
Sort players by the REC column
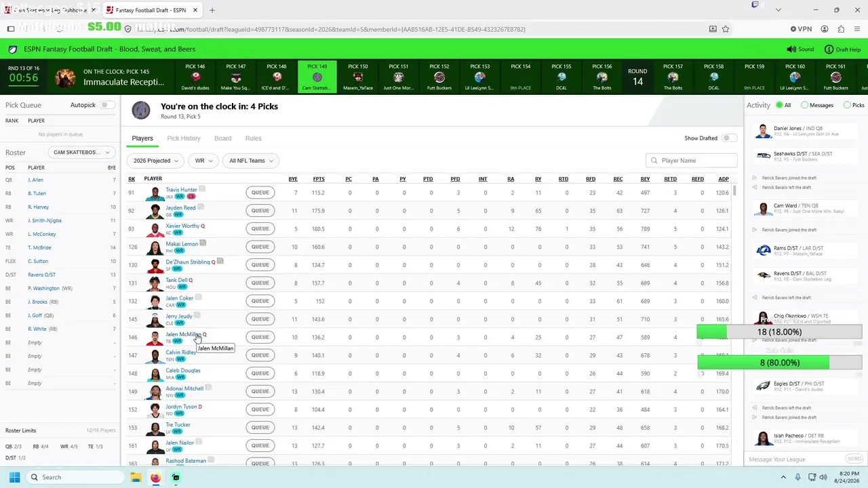click(618, 179)
